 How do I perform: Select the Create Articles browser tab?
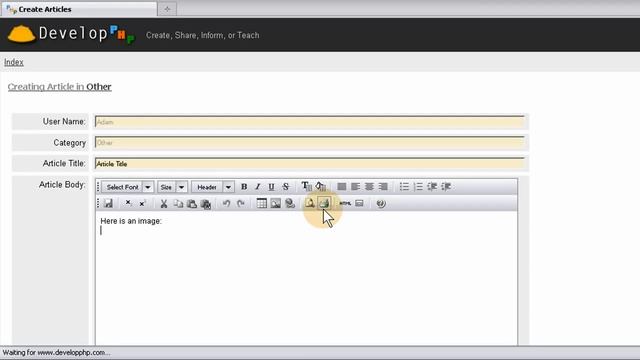point(79,9)
